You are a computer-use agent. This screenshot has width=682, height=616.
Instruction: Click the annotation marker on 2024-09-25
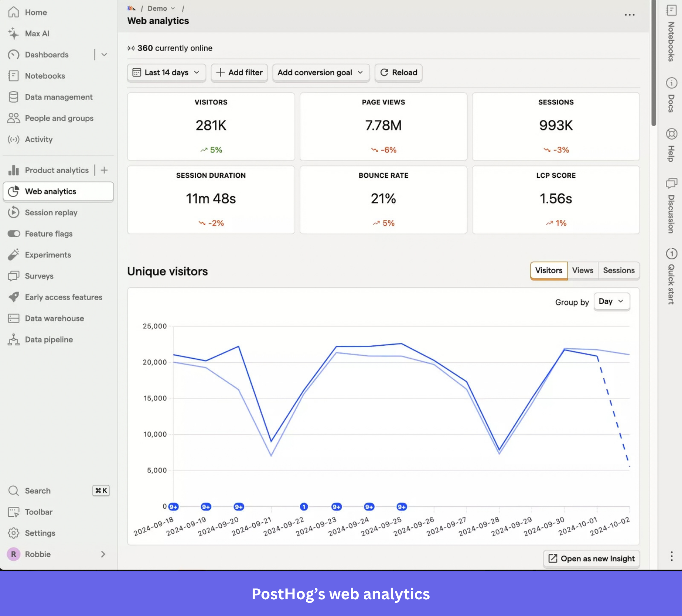(402, 507)
